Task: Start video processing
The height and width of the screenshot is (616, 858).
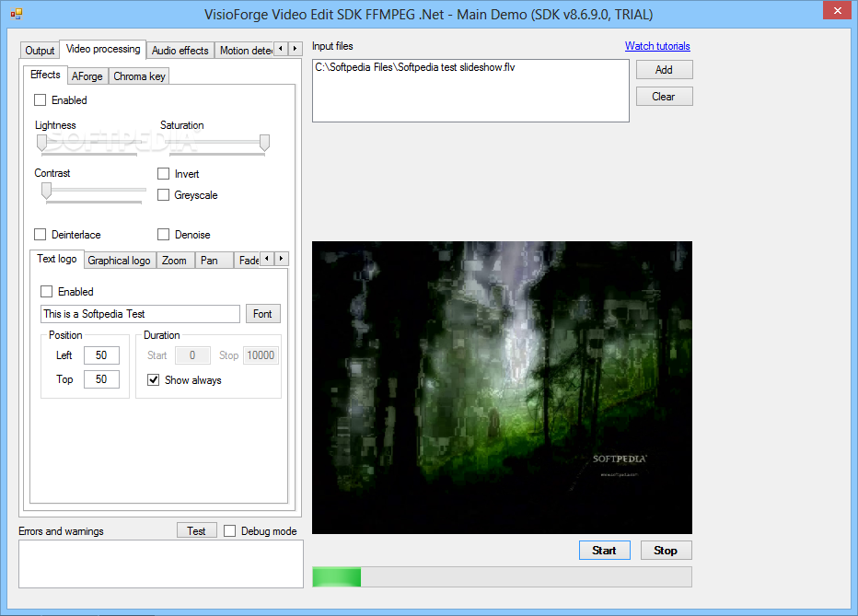Action: [604, 551]
